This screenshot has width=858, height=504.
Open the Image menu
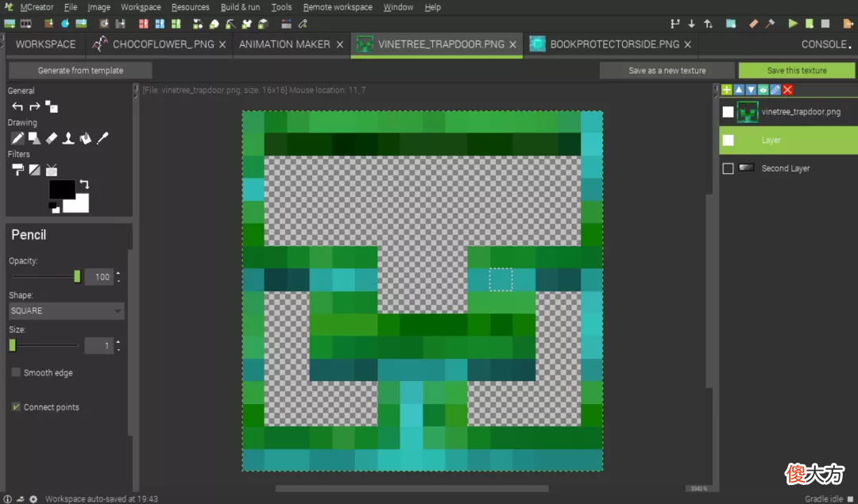[99, 7]
